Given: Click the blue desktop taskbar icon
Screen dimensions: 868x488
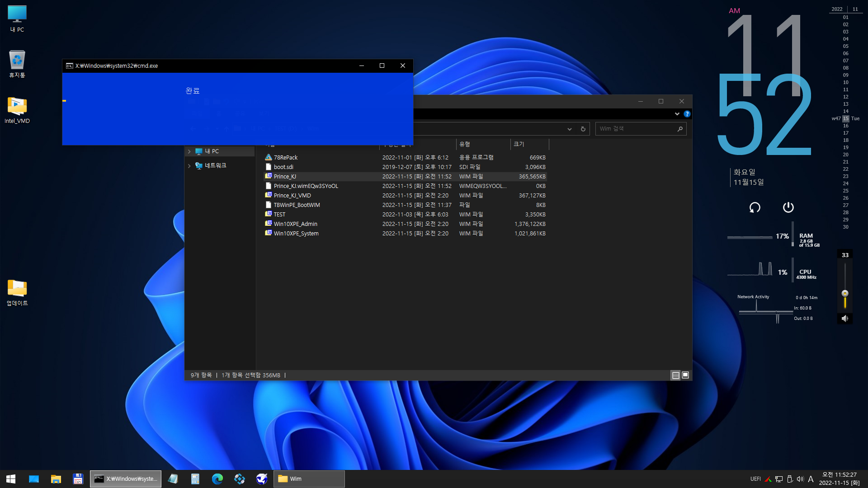Looking at the screenshot, I should coord(34,479).
